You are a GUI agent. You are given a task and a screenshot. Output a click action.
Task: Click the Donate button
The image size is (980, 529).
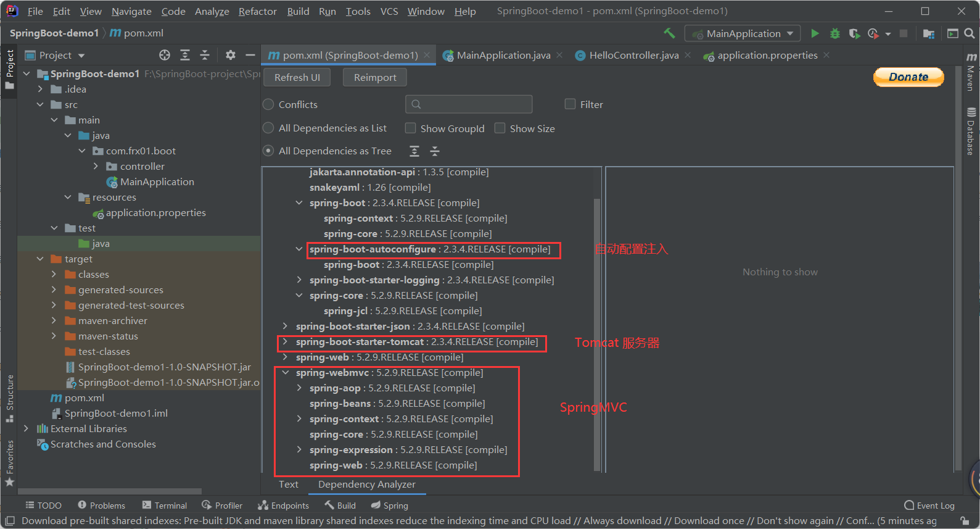point(908,77)
